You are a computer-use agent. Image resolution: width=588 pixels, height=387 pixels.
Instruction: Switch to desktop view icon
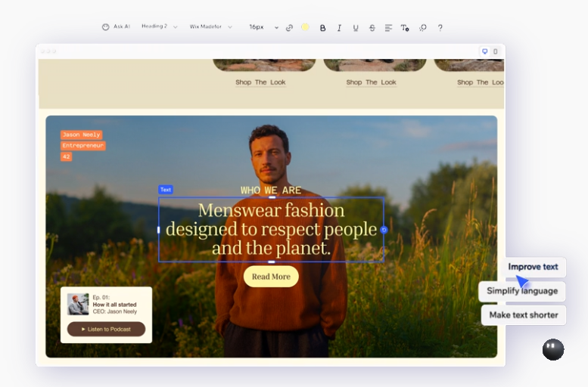485,51
